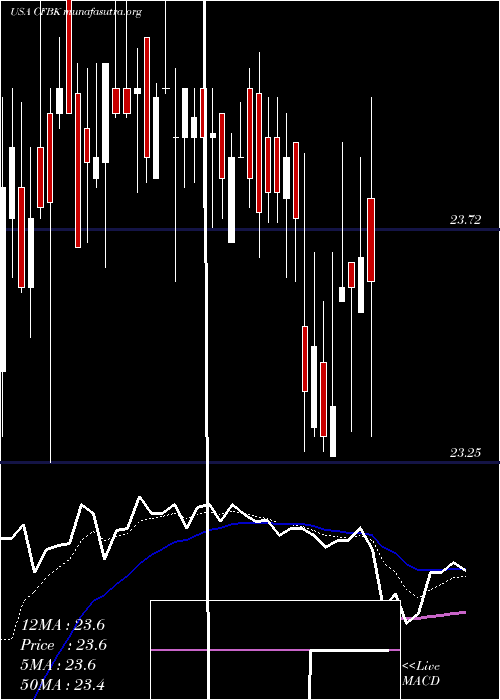Image resolution: width=500 pixels, height=700 pixels.
Task: Click the last red candlestick on the right
Action: 371,240
